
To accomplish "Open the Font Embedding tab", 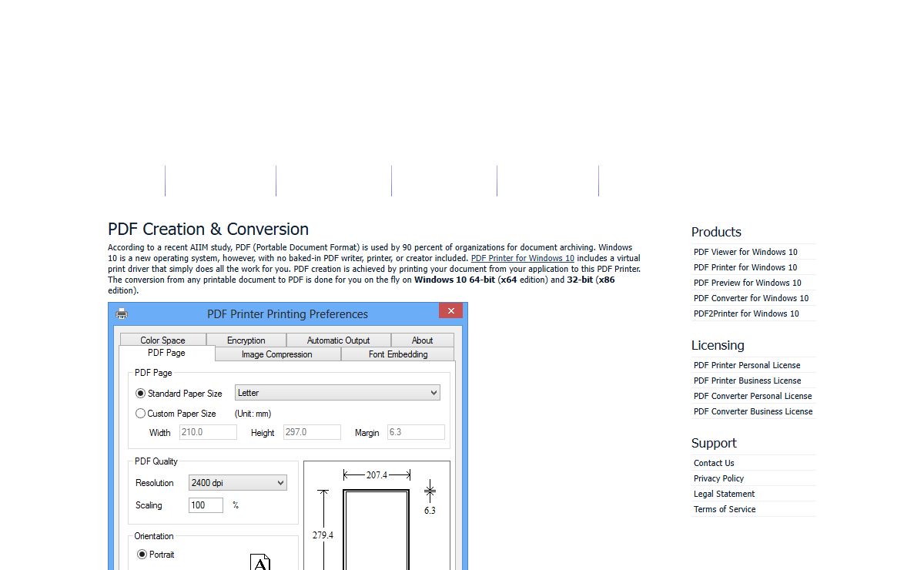I will [398, 354].
